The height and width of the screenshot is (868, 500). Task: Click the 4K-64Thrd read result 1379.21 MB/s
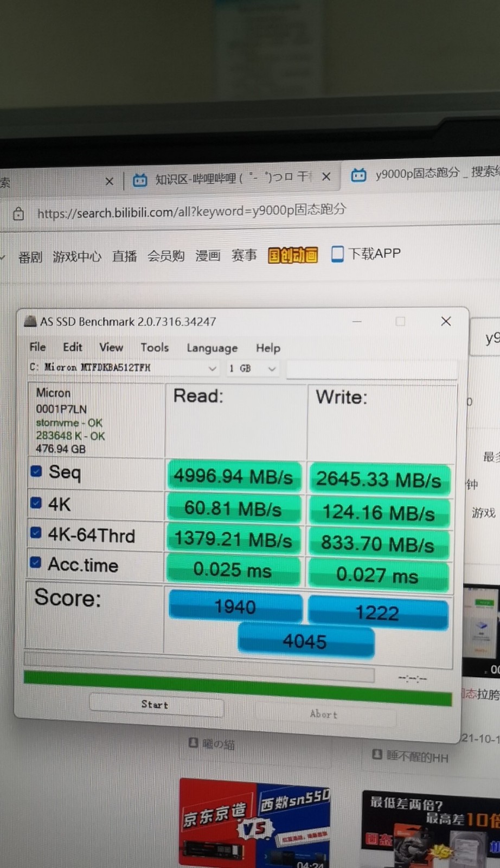(x=233, y=539)
